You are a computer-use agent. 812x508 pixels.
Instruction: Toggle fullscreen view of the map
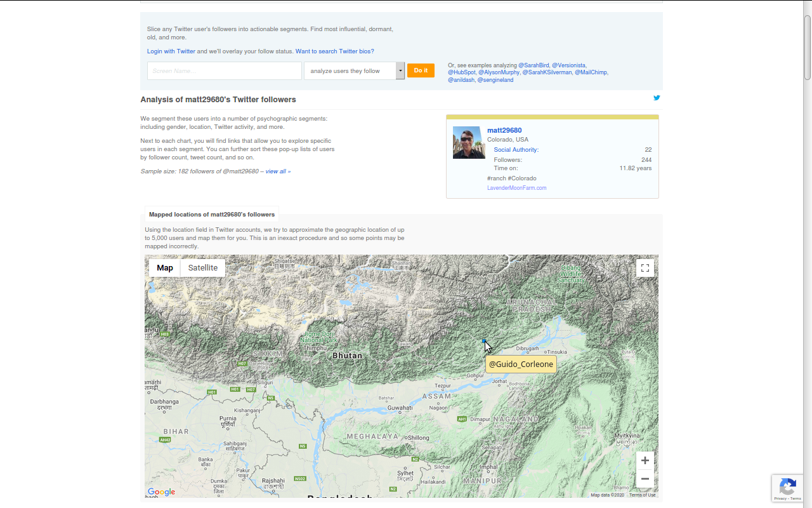645,268
